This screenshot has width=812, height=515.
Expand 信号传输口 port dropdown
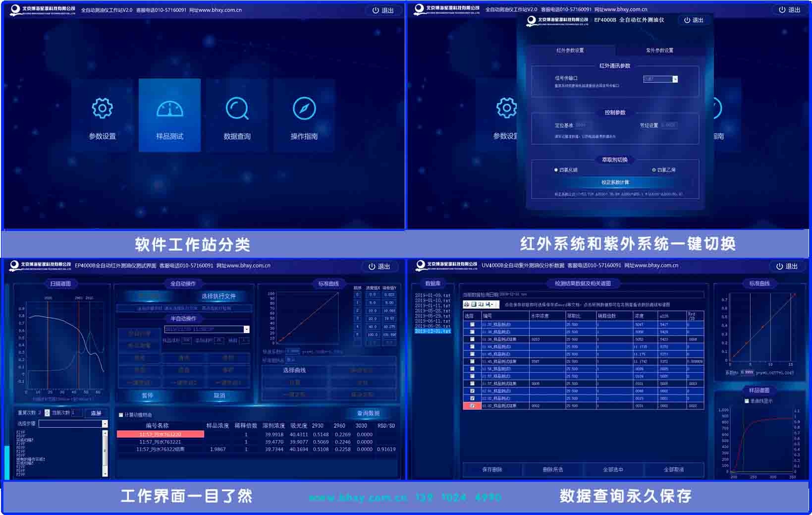[675, 79]
